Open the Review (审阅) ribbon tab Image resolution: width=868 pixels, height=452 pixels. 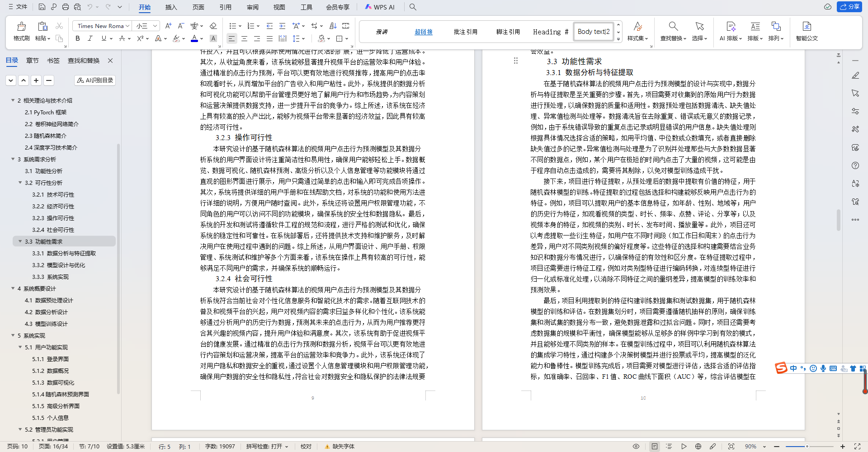point(253,7)
